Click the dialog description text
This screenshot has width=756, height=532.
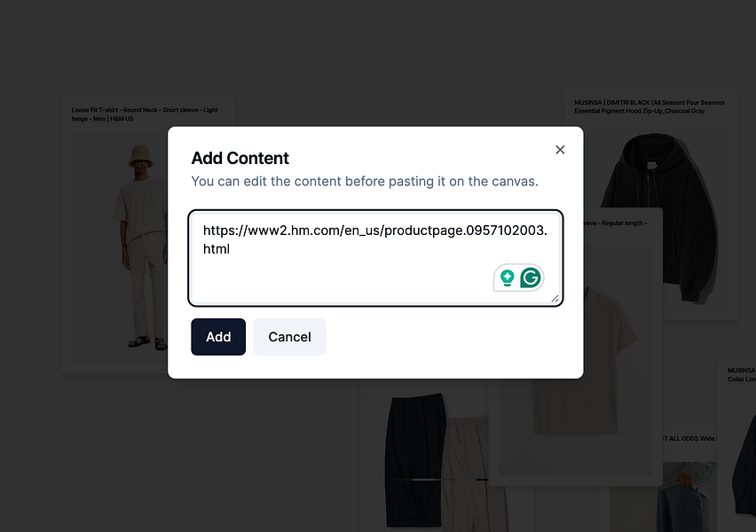[365, 181]
